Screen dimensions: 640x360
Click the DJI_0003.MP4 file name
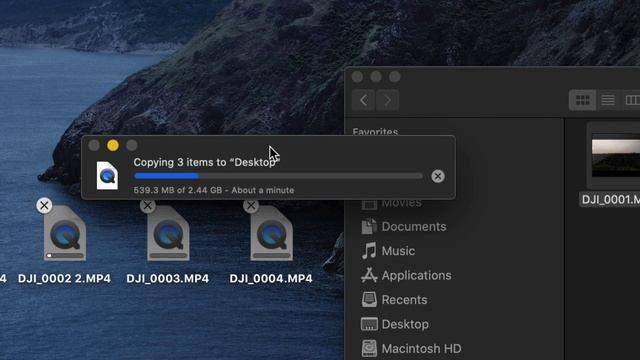[167, 278]
